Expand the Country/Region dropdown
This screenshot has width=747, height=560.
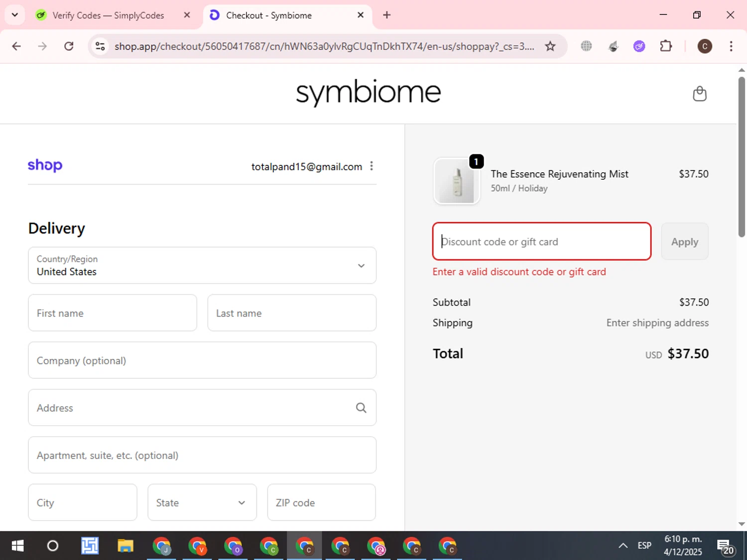(x=202, y=265)
